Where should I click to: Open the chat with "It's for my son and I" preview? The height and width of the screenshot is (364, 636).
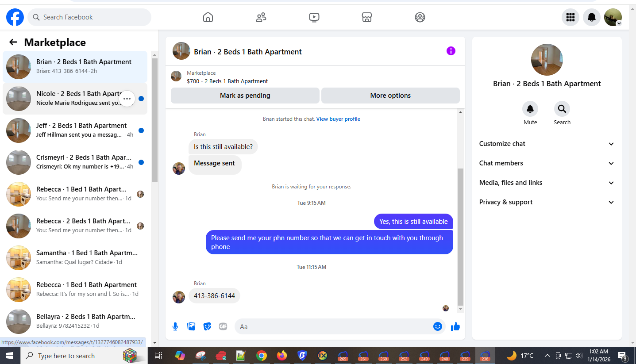pyautogui.click(x=75, y=290)
